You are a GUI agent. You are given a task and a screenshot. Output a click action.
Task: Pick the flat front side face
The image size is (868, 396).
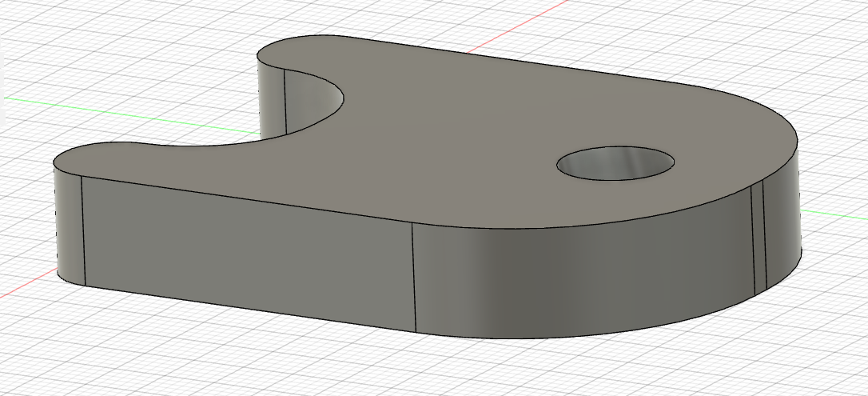(249, 254)
